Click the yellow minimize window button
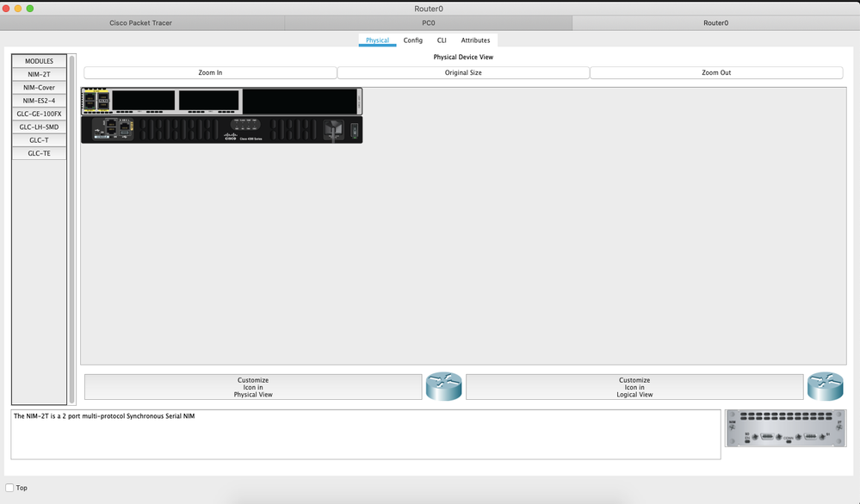 point(18,9)
